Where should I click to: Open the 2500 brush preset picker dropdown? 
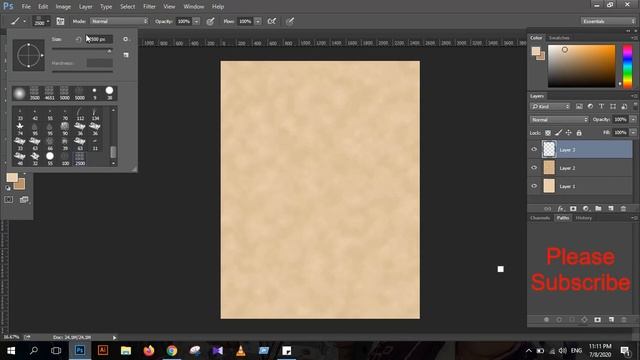[x=41, y=21]
